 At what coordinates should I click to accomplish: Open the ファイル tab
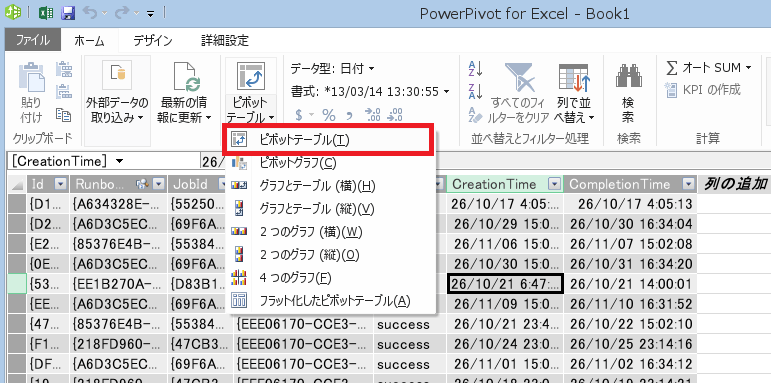[x=33, y=40]
